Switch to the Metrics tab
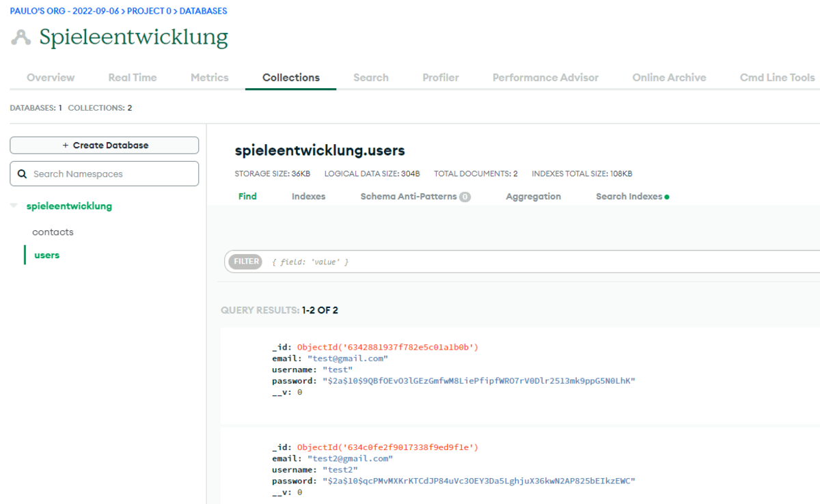The width and height of the screenshot is (820, 504). click(x=209, y=78)
